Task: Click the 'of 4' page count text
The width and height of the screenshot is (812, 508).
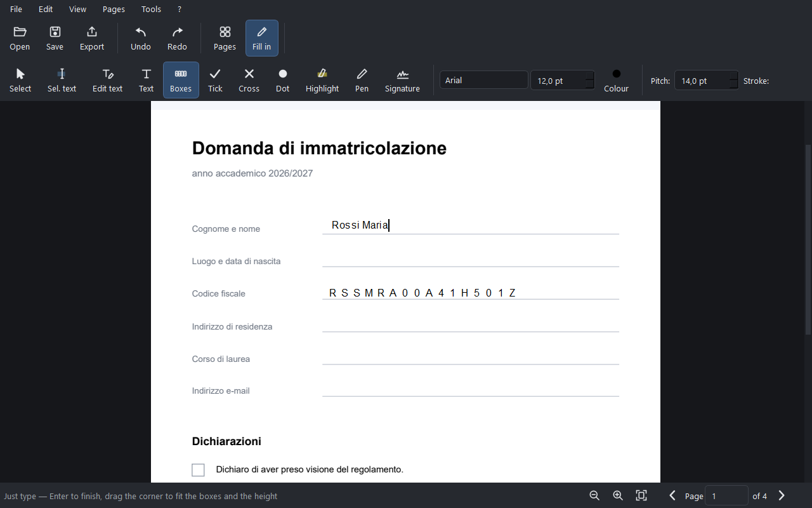Action: [760, 496]
